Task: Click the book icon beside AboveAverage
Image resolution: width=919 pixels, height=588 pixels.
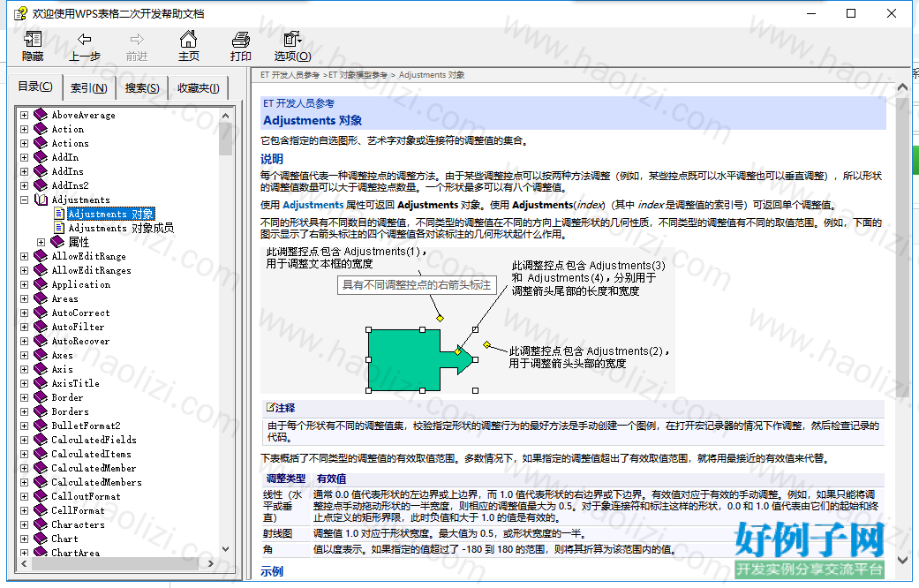Action: click(x=41, y=114)
